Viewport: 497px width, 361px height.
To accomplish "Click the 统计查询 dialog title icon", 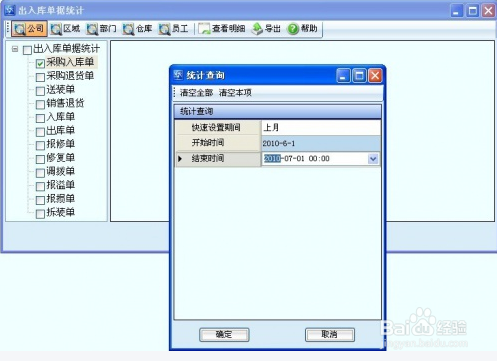I will (x=178, y=75).
